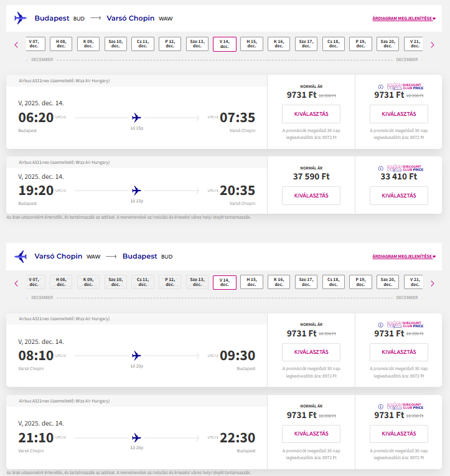Viewport: 450px width, 476px height.
Task: Expand the return Árdiagram megjelenítése price chart
Action: click(404, 256)
